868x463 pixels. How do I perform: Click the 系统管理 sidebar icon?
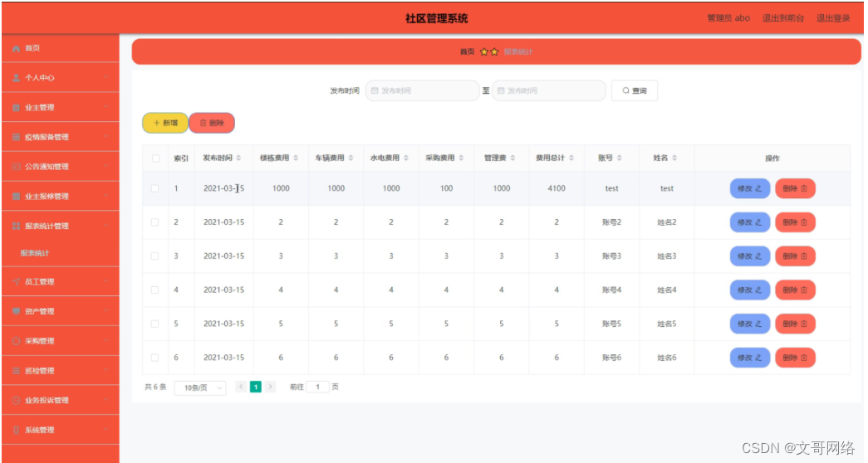point(16,430)
